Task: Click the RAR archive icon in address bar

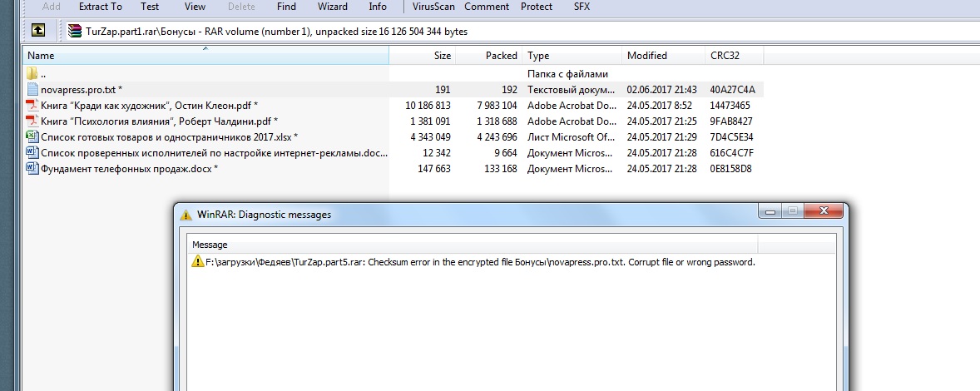Action: click(74, 31)
